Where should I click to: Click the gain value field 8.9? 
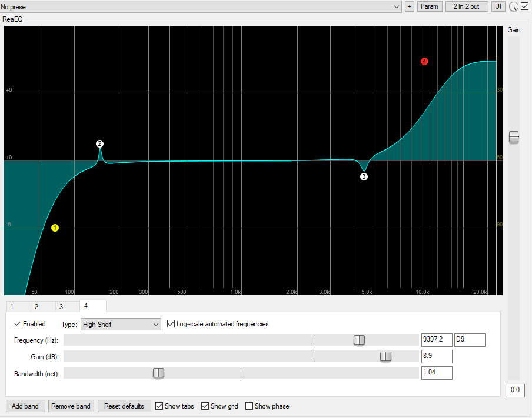[x=437, y=356]
